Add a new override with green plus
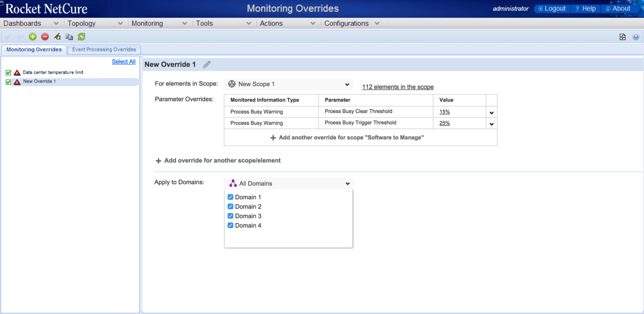Viewport: 644px width, 314px height. (x=33, y=37)
